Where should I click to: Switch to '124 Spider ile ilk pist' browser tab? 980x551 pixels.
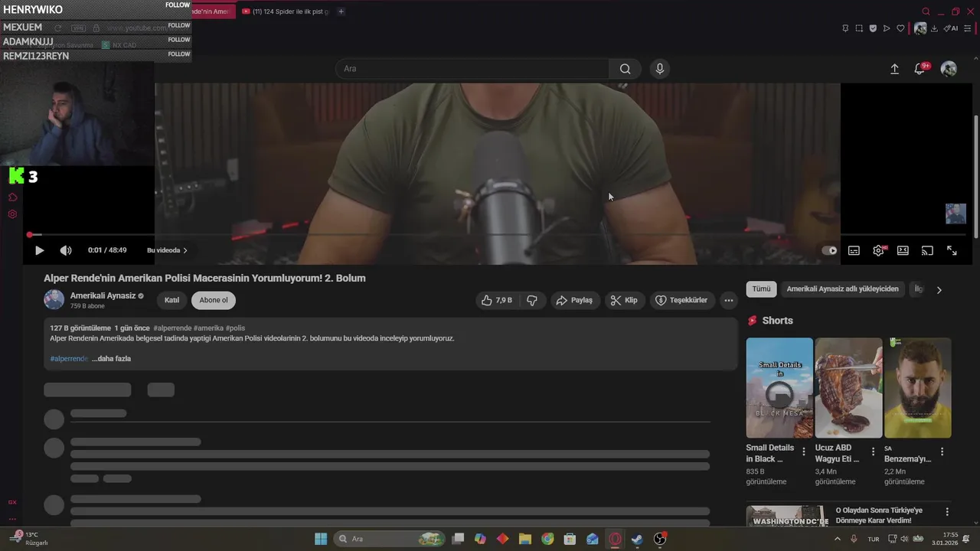click(x=285, y=11)
